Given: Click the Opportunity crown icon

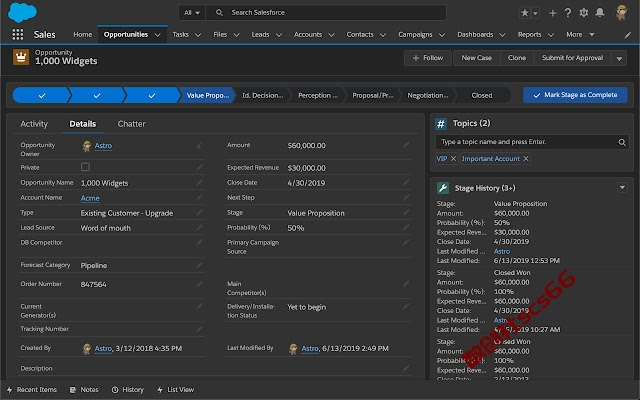Looking at the screenshot, I should [21, 57].
